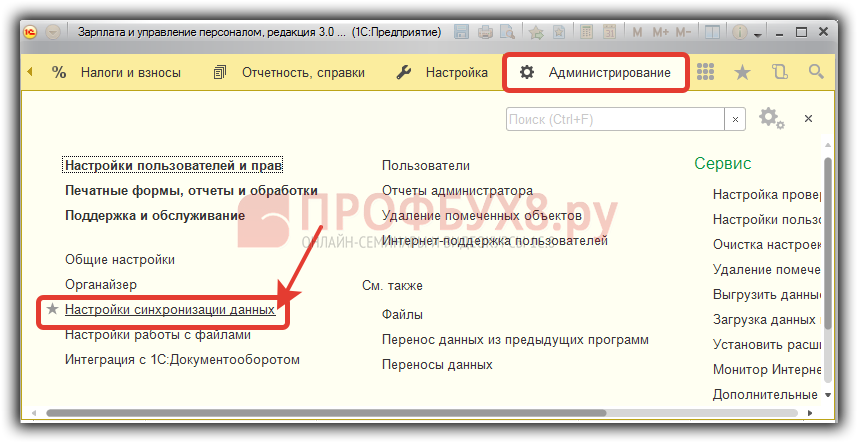
Task: Open Favorites star icon in sections panel
Action: pyautogui.click(x=742, y=72)
